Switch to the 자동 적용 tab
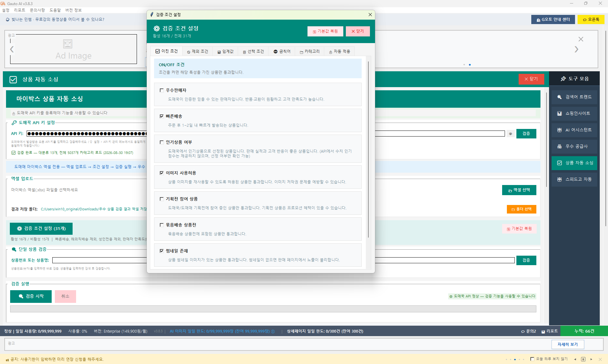Screen dimensions: 608x364 [340, 51]
